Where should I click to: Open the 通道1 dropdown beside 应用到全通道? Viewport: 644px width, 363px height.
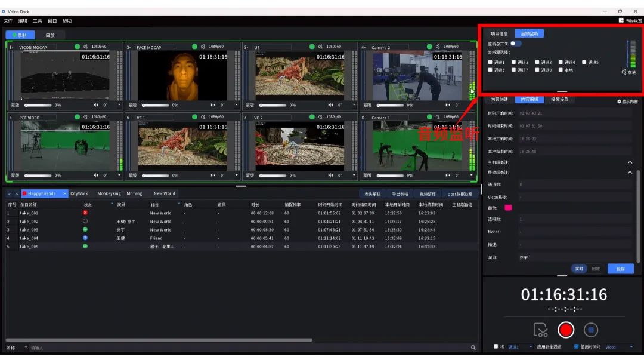pyautogui.click(x=520, y=347)
